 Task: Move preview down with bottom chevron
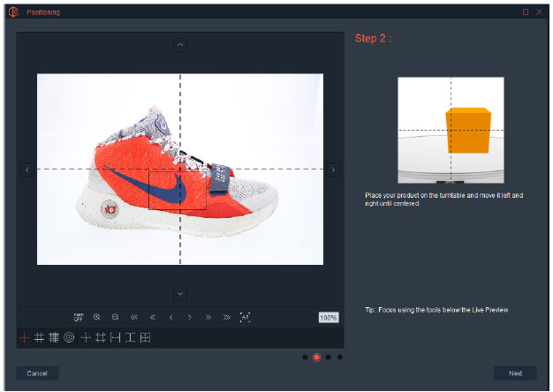(x=180, y=294)
